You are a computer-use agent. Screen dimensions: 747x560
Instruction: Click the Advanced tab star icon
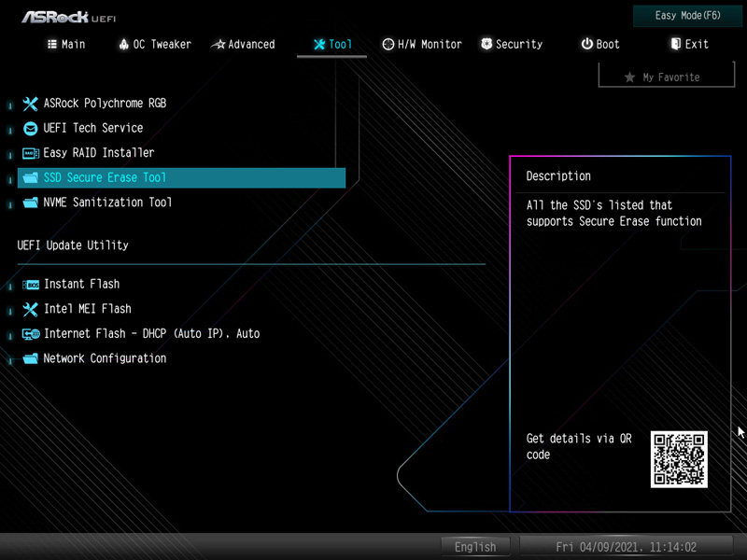click(x=218, y=45)
